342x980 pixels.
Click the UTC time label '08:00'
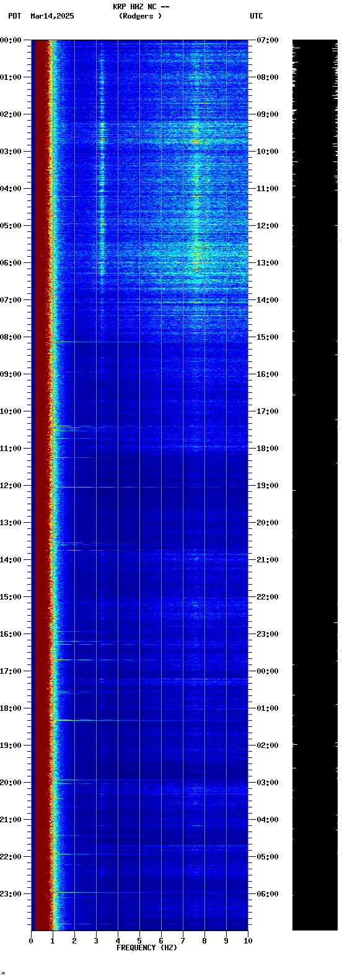pyautogui.click(x=268, y=77)
